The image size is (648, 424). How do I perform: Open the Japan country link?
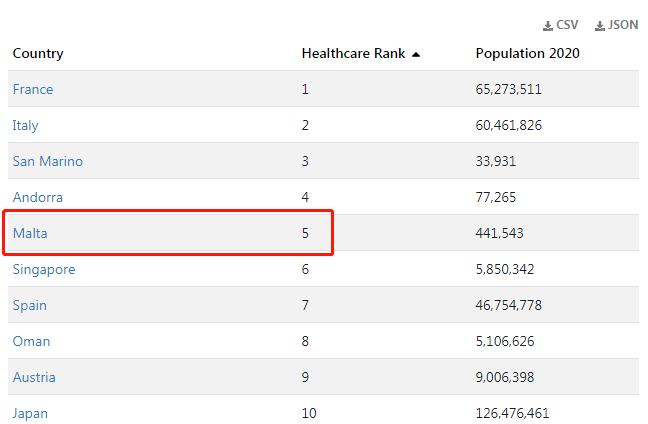click(x=30, y=413)
